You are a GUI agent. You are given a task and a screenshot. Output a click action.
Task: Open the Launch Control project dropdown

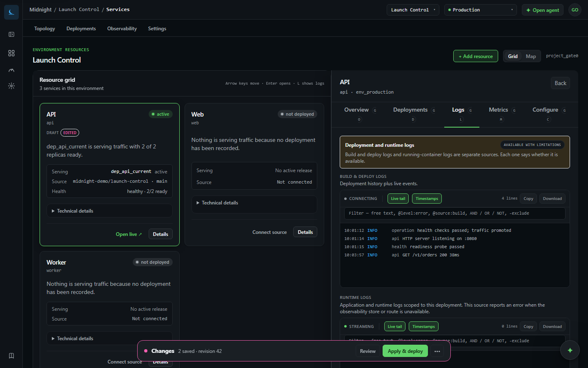click(413, 10)
